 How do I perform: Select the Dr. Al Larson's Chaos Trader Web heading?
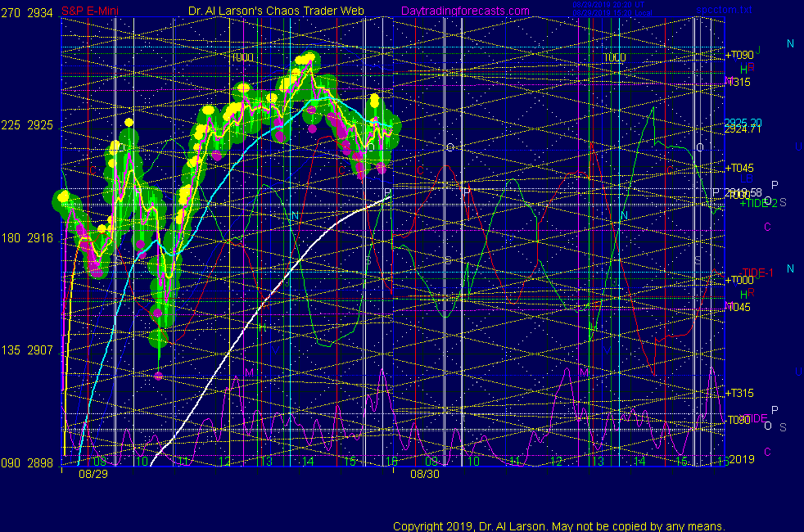pos(276,11)
